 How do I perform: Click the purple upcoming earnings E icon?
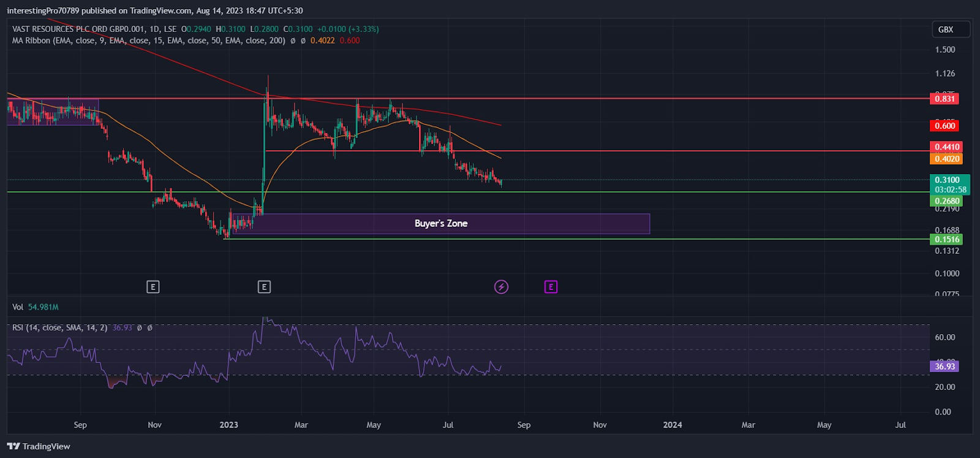[x=551, y=286]
